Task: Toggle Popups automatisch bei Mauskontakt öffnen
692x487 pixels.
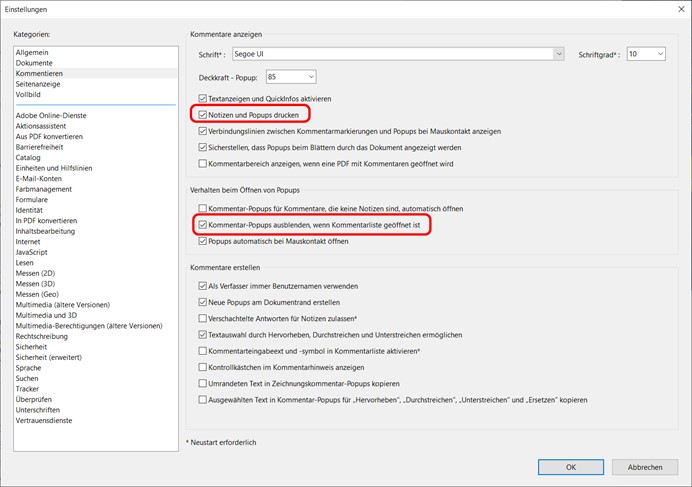Action: pyautogui.click(x=203, y=241)
